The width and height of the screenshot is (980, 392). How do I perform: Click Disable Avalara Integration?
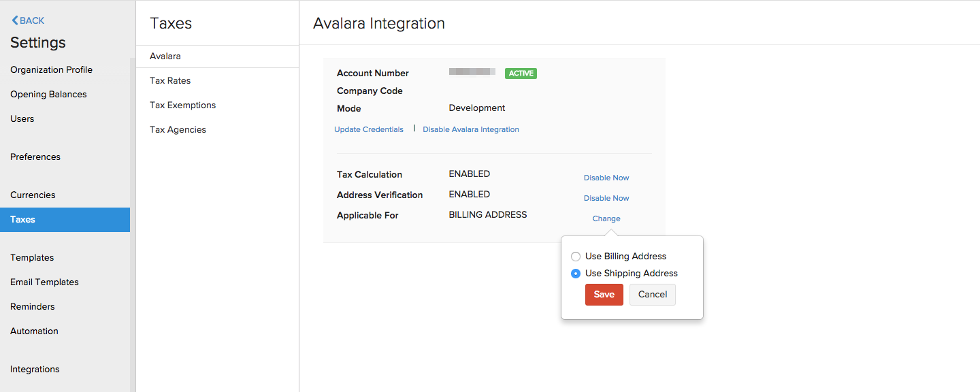coord(470,129)
